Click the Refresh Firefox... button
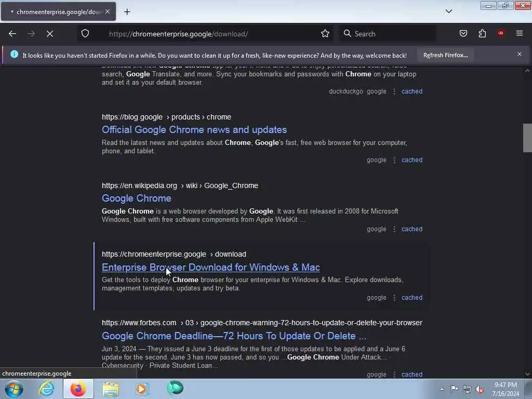This screenshot has height=399, width=532. 445,55
